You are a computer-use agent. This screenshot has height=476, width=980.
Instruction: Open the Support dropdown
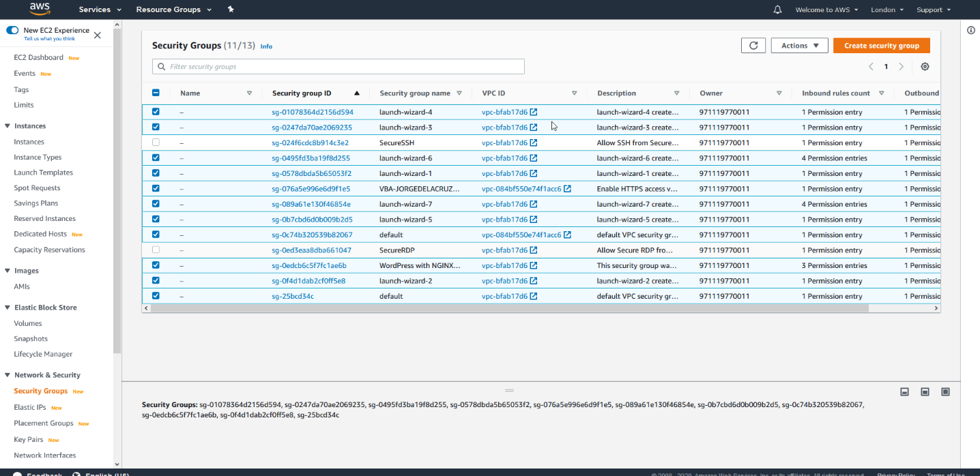point(934,10)
